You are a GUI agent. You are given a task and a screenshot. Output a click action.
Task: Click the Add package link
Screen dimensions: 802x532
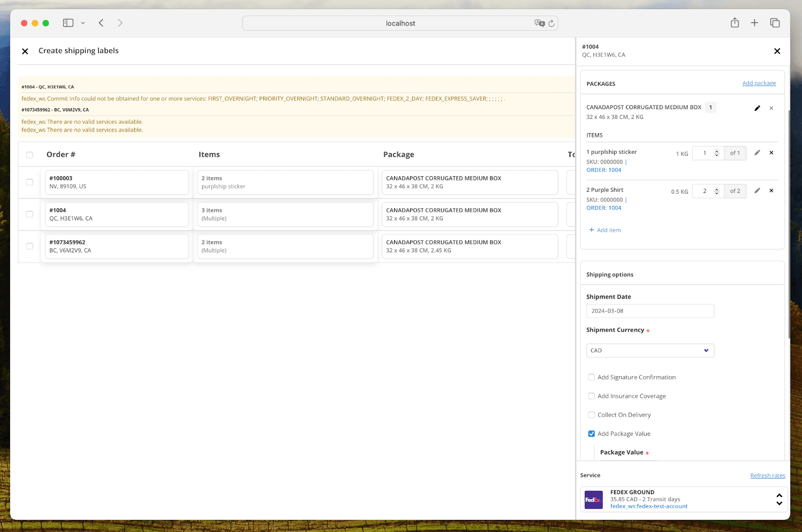[x=759, y=83]
